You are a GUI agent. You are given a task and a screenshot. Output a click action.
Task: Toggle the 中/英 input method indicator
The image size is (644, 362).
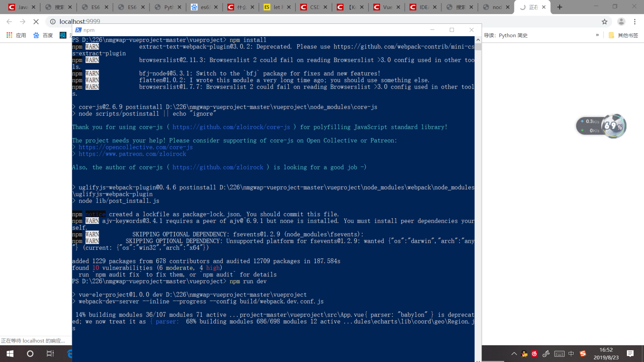pyautogui.click(x=571, y=354)
